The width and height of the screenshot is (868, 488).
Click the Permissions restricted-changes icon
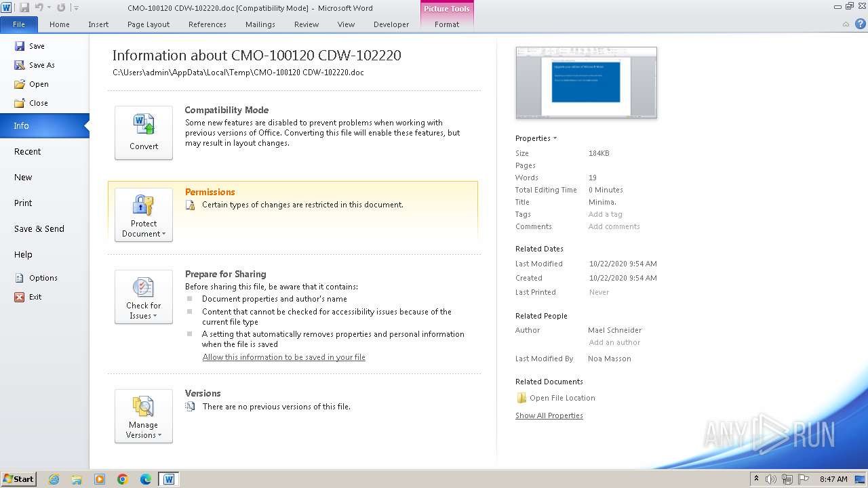(191, 205)
